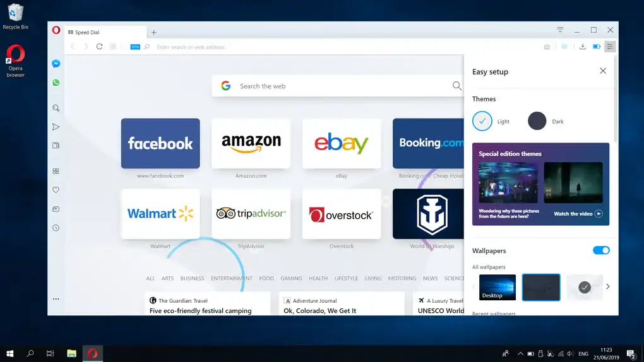The image size is (644, 362).
Task: Open Messenger in the Opera sidebar
Action: [56, 64]
